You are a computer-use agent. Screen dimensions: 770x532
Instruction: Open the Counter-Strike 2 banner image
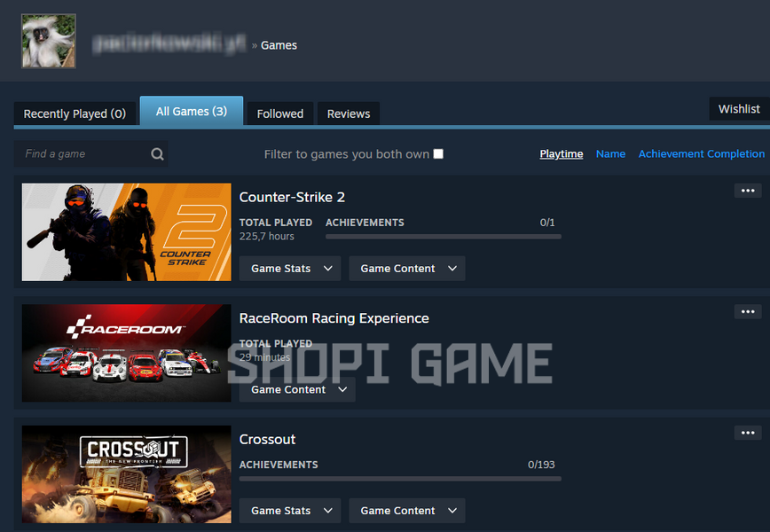(x=126, y=232)
